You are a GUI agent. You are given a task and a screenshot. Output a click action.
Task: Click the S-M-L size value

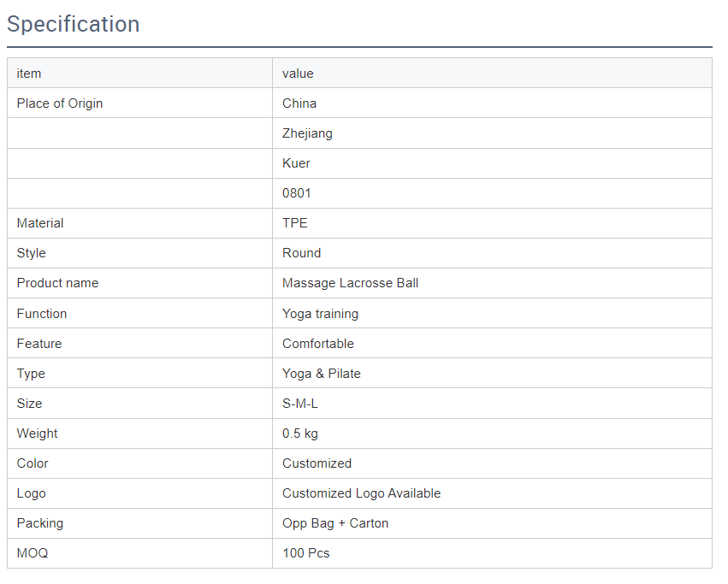point(300,404)
